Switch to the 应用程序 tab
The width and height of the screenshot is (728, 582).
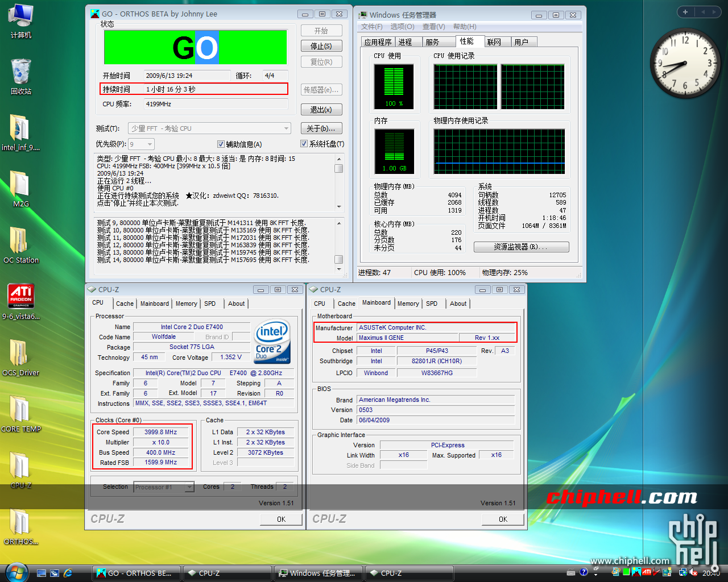[378, 42]
